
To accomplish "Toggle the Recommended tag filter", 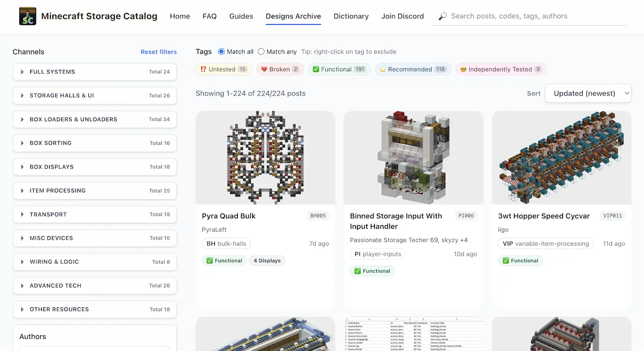I will point(413,69).
